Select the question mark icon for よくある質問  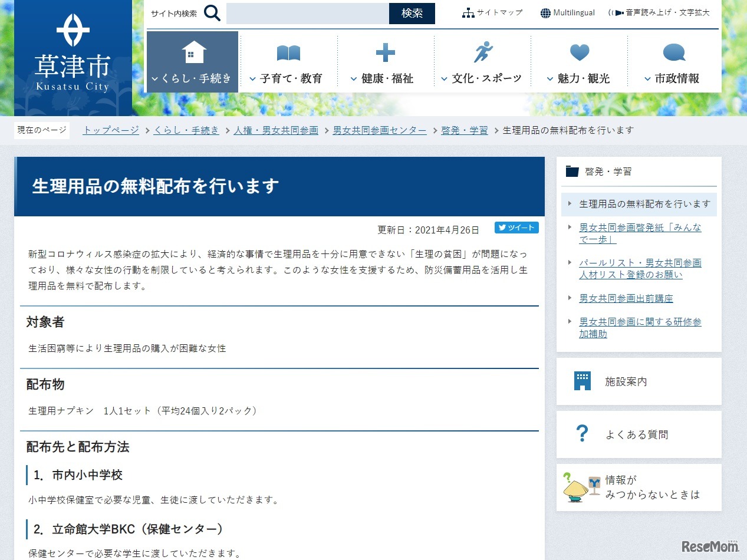(581, 434)
